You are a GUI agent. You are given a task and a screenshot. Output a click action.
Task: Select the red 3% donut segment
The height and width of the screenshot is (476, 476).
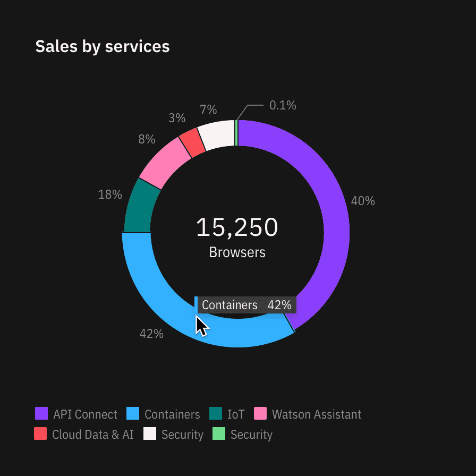pos(192,143)
